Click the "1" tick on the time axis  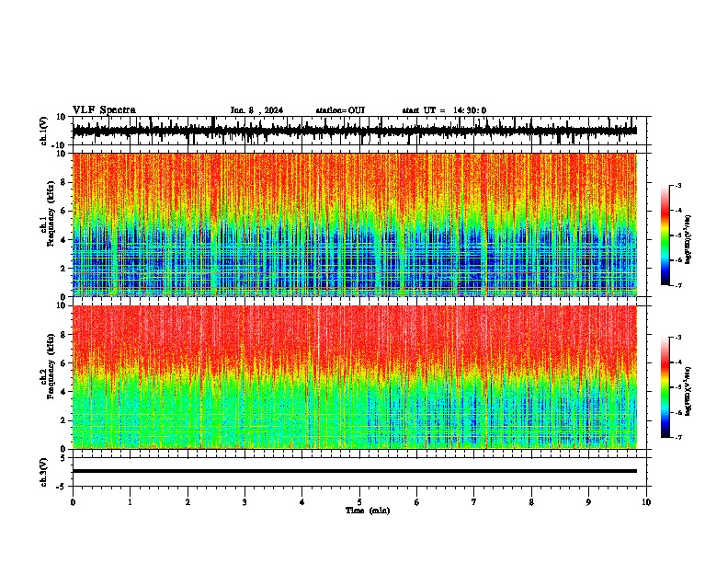pyautogui.click(x=130, y=502)
